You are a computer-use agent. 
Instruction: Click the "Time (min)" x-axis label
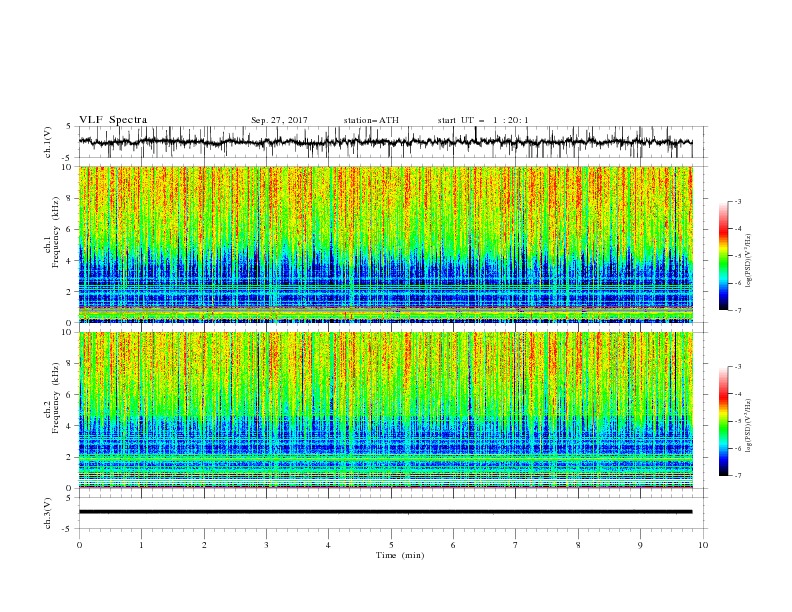400,555
